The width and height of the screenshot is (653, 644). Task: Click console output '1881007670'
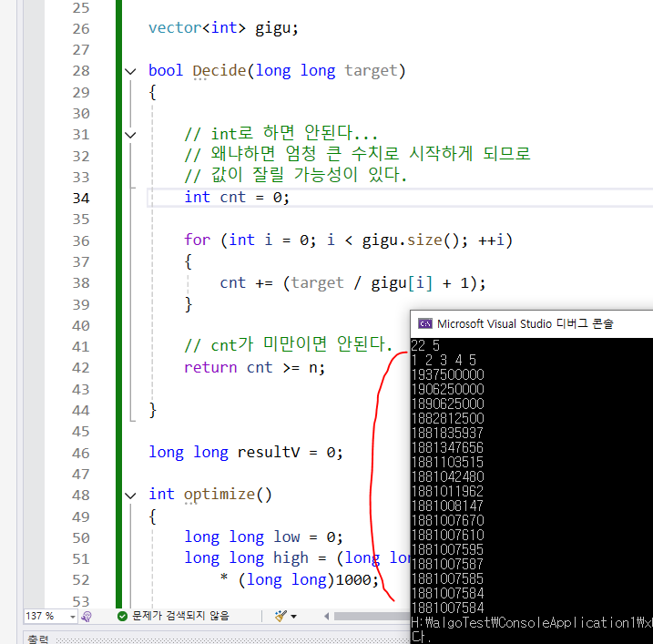[448, 520]
